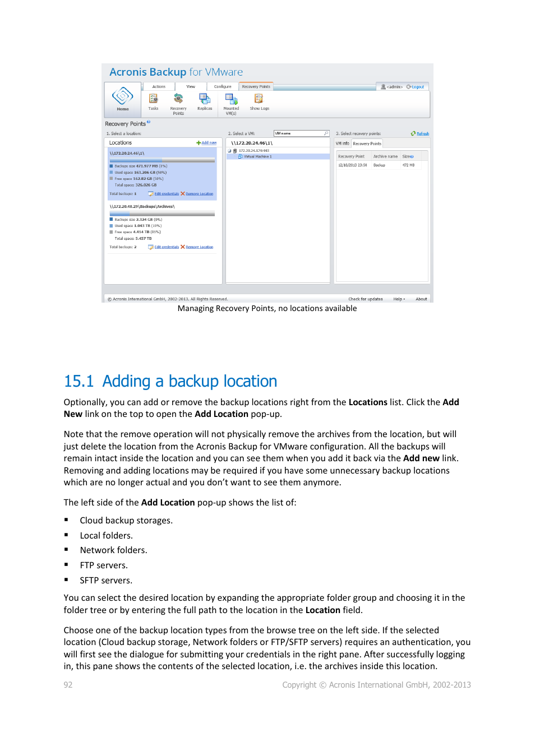The height and width of the screenshot is (756, 535).
Task: Click the green plus icon beside Add new
Action: pyautogui.click(x=199, y=143)
